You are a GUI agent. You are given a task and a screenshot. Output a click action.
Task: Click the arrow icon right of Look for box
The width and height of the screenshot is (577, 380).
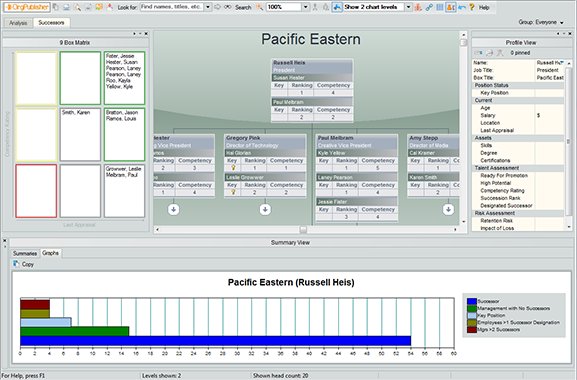[217, 7]
